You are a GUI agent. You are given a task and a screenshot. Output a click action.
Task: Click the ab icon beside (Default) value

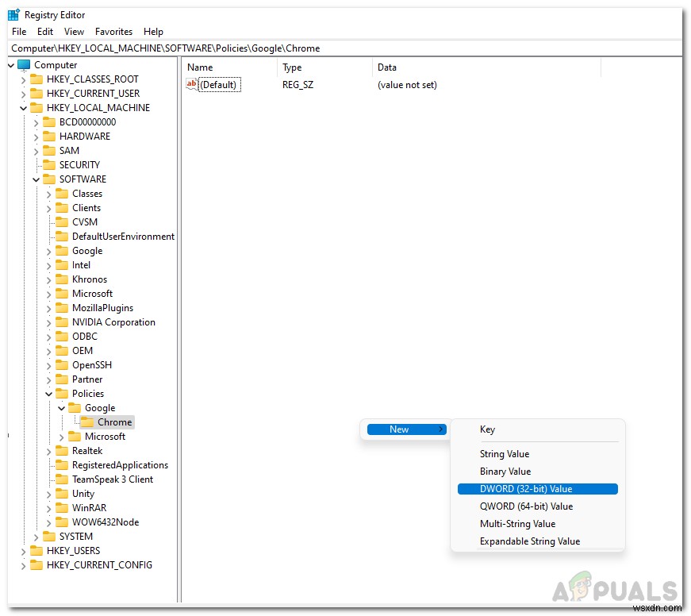coord(191,84)
